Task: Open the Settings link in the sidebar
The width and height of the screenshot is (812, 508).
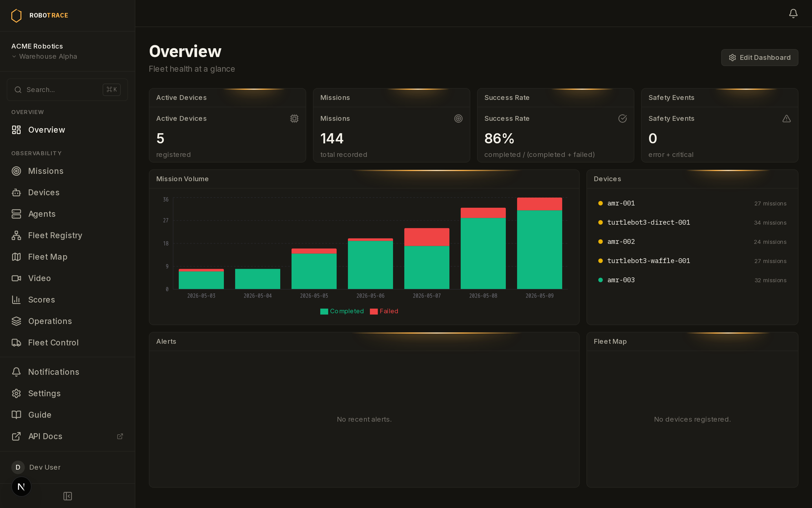Action: click(67, 393)
